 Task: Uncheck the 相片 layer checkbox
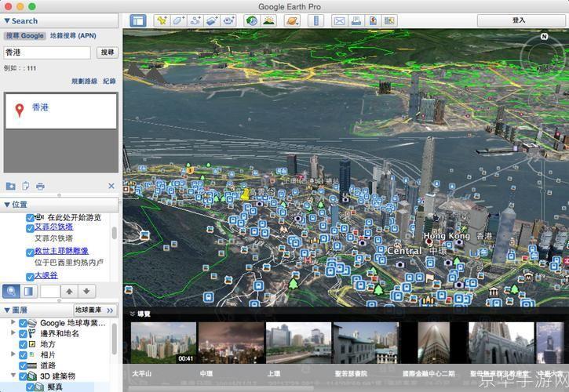point(23,354)
